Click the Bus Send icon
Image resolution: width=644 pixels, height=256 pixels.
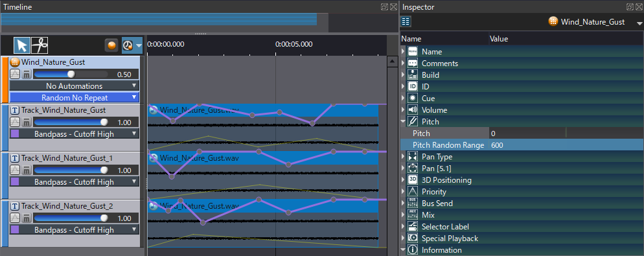click(413, 203)
